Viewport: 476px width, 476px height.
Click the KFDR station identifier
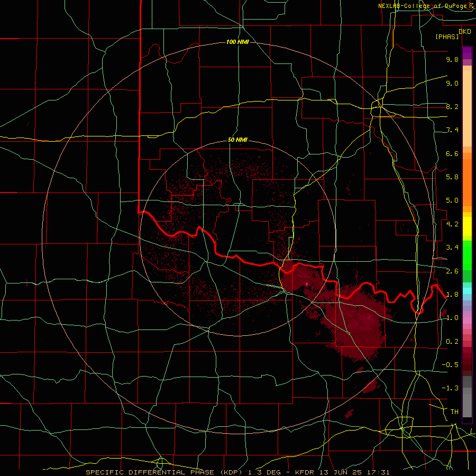(x=305, y=472)
